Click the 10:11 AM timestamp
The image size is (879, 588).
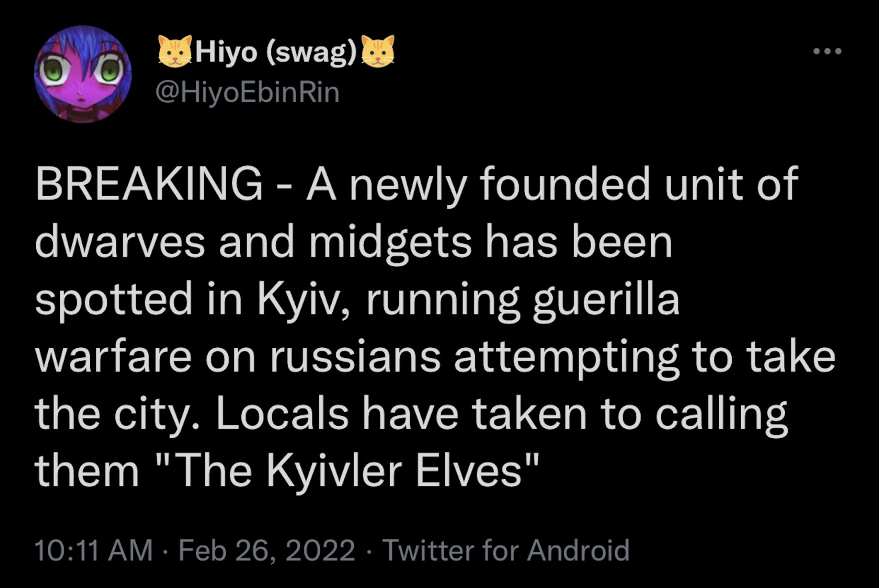tap(94, 551)
